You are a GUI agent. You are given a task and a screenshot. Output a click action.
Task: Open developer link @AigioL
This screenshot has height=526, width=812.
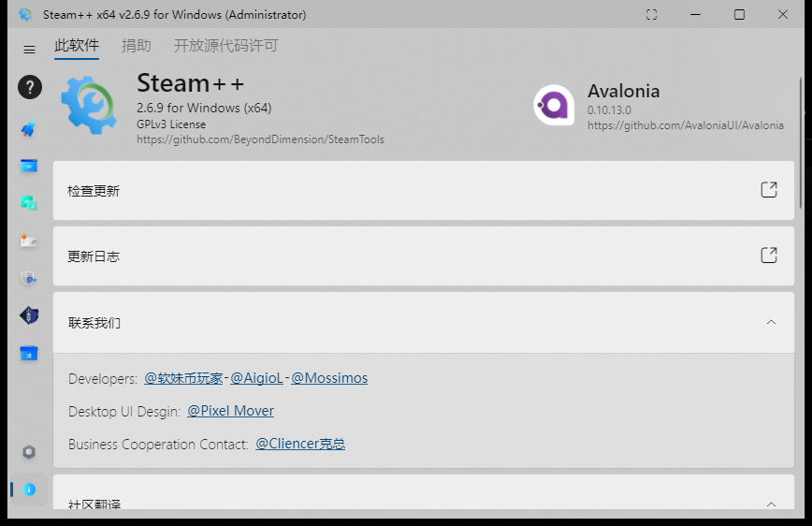[256, 378]
